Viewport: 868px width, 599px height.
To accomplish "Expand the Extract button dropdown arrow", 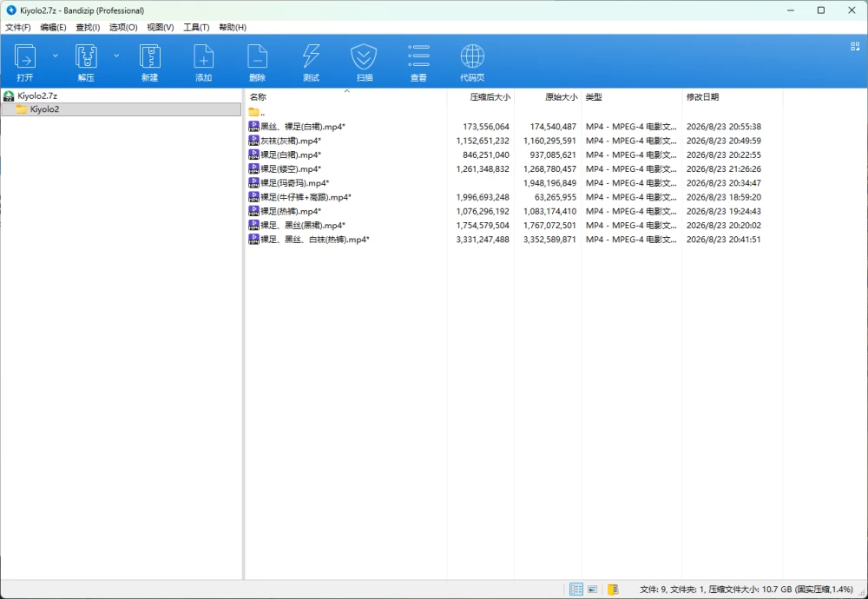I will [x=116, y=56].
